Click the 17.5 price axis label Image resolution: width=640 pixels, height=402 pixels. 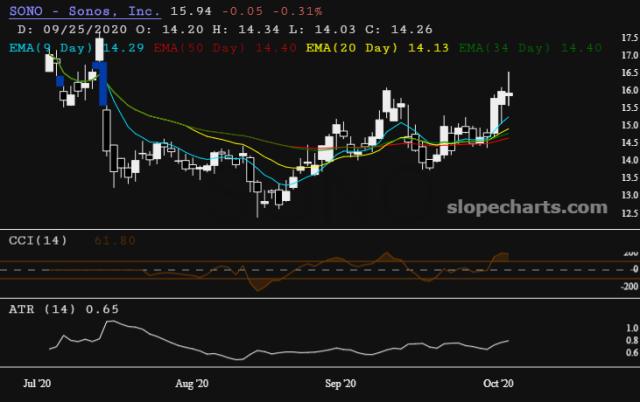pos(602,38)
